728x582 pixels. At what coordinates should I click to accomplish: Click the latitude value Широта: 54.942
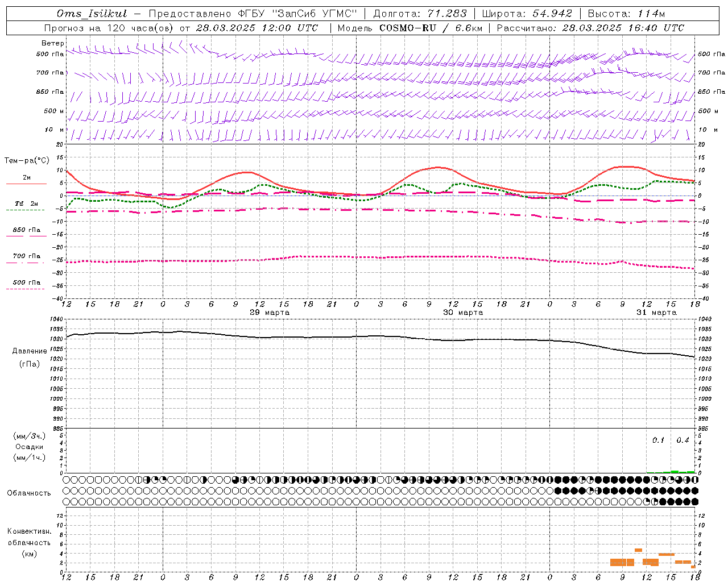point(527,14)
